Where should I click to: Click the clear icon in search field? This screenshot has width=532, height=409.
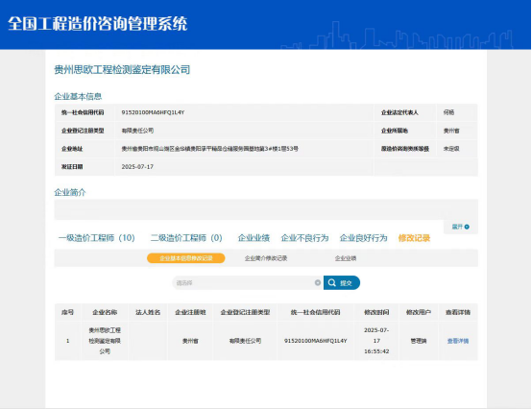coord(318,282)
